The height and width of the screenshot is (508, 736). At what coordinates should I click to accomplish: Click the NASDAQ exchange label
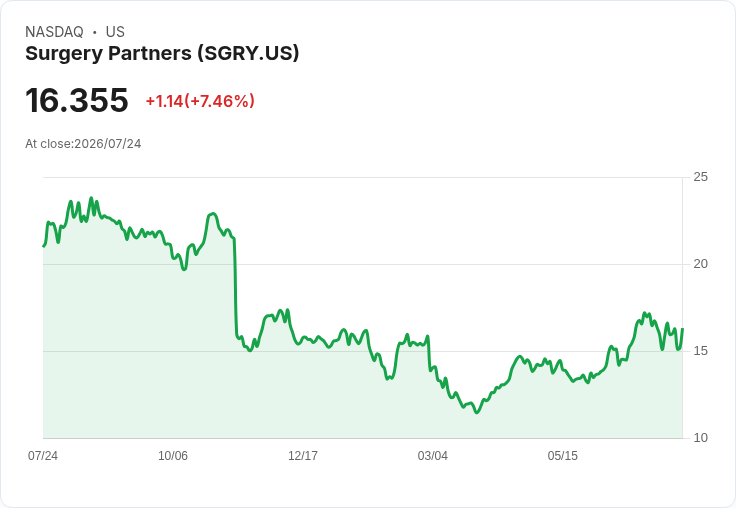click(54, 32)
